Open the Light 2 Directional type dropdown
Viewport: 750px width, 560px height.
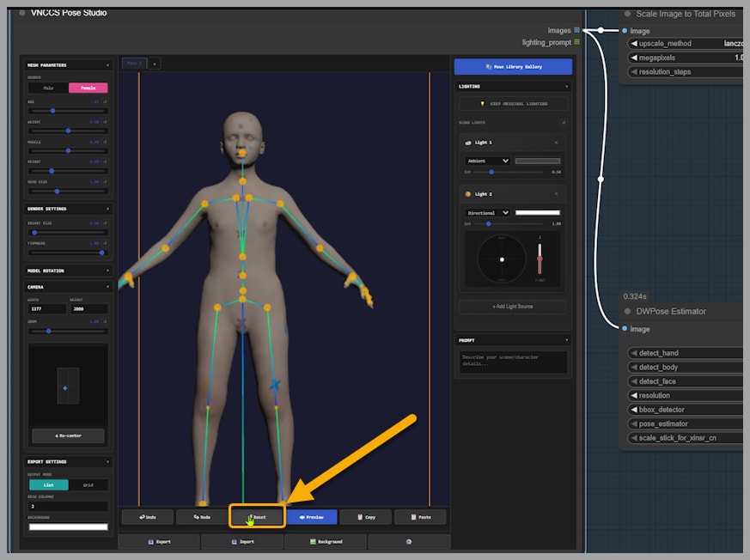(x=487, y=213)
